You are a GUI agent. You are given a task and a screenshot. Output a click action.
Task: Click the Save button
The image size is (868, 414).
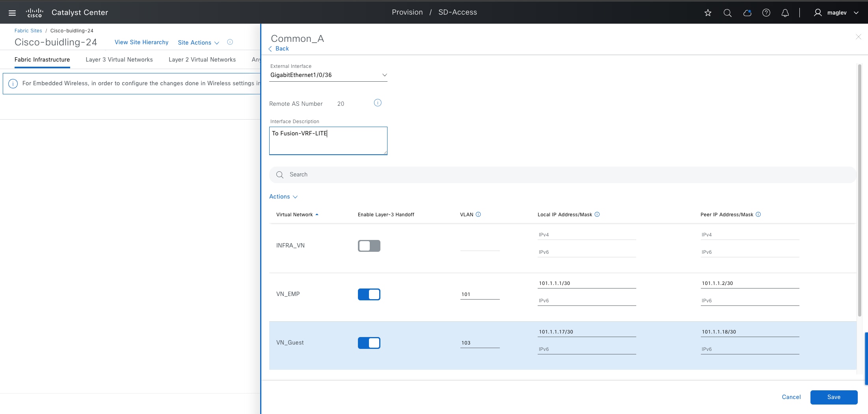pos(833,397)
